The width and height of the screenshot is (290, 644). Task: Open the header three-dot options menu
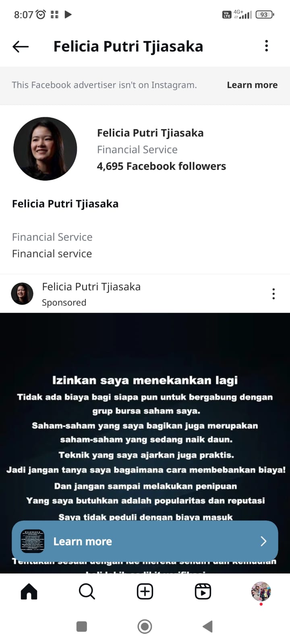click(266, 46)
